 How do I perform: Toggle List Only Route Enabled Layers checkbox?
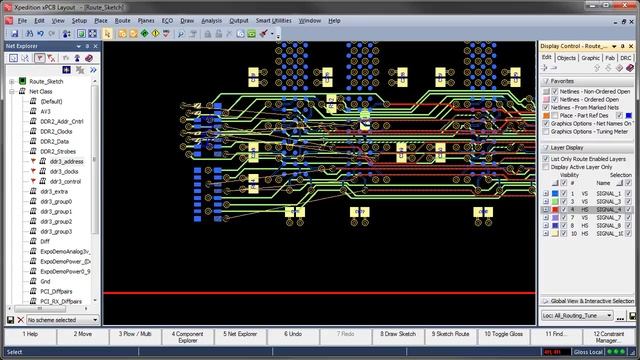point(546,159)
